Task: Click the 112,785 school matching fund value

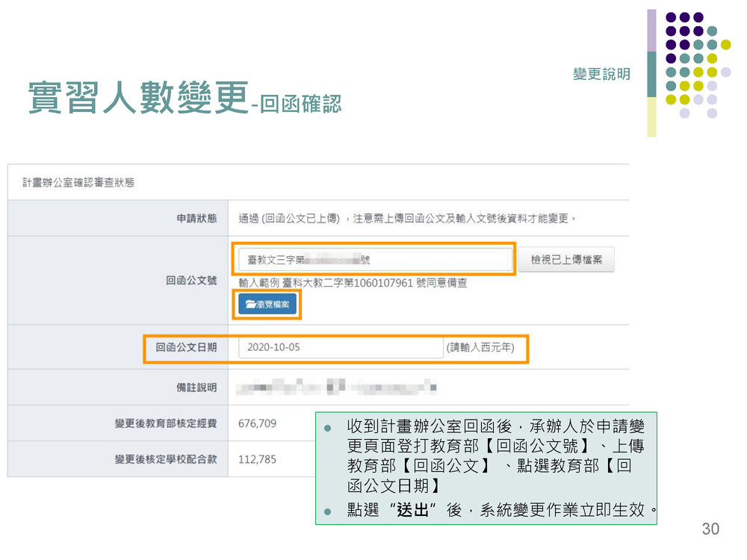Action: [x=257, y=459]
